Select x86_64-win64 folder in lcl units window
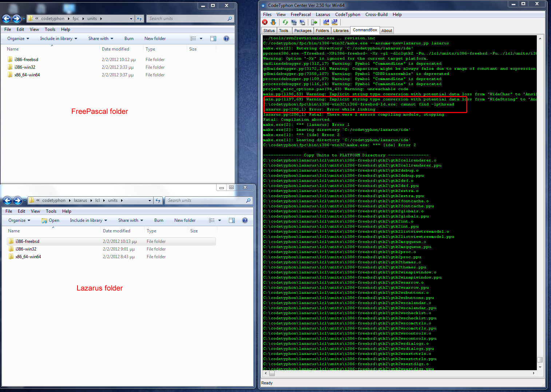Image resolution: width=551 pixels, height=392 pixels. [28, 257]
